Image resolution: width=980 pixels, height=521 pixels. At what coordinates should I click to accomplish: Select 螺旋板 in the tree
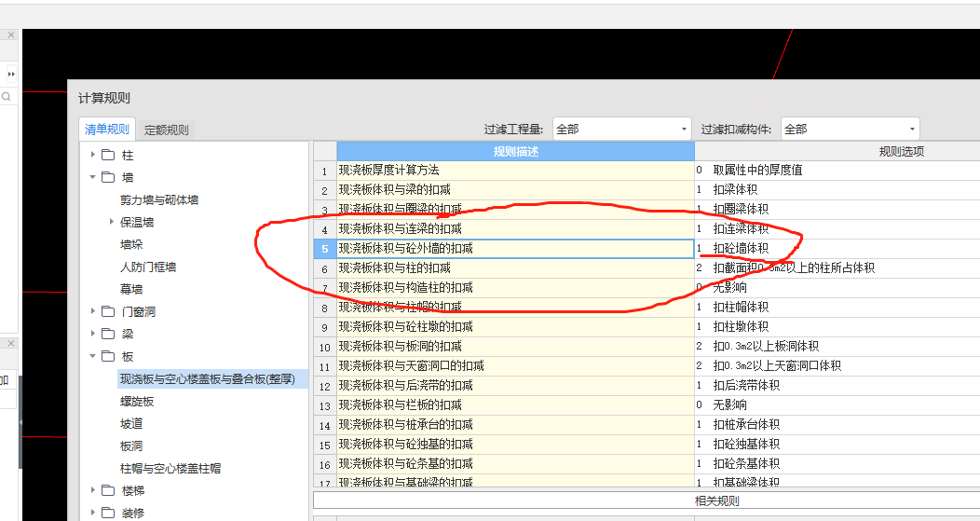coord(137,402)
